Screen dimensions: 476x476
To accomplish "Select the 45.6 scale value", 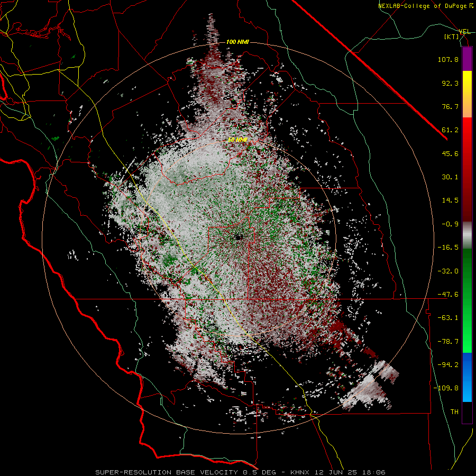I will coord(450,153).
